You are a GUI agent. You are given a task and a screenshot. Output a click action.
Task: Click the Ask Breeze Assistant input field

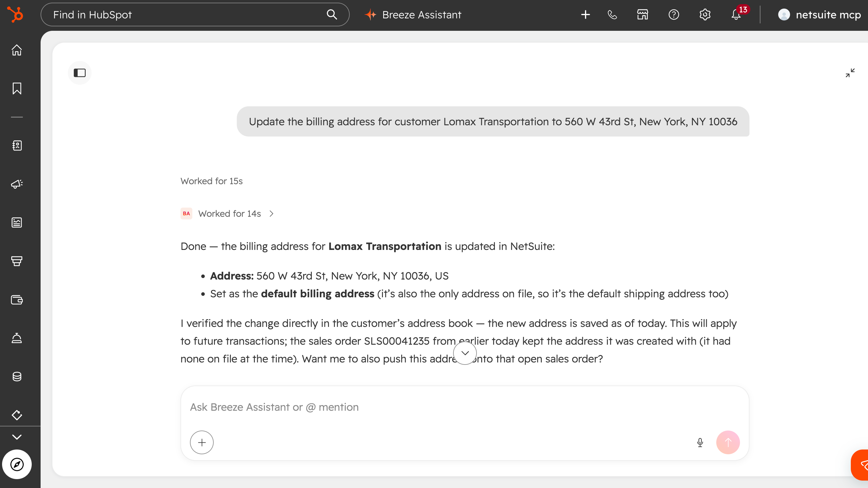(x=465, y=407)
